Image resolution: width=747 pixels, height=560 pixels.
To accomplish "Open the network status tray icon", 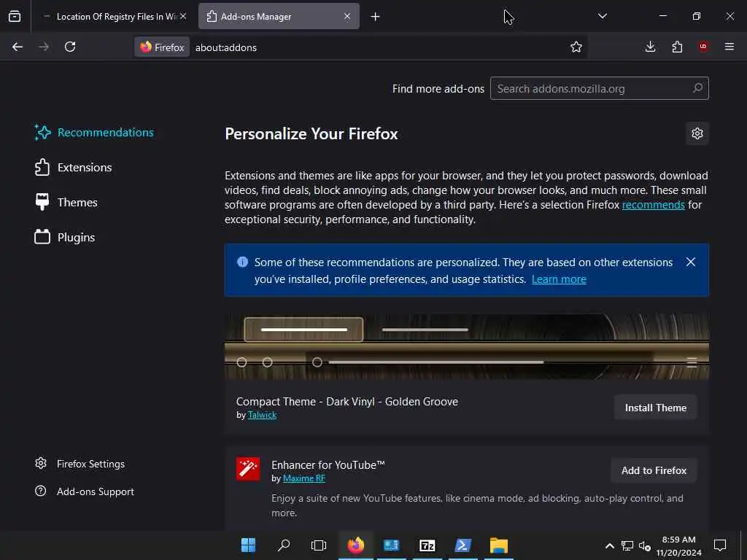I will point(627,545).
